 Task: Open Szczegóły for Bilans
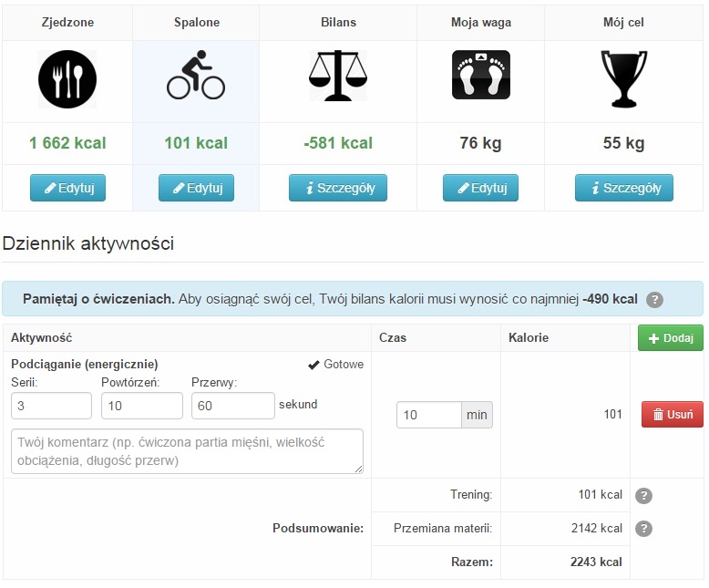pos(338,188)
